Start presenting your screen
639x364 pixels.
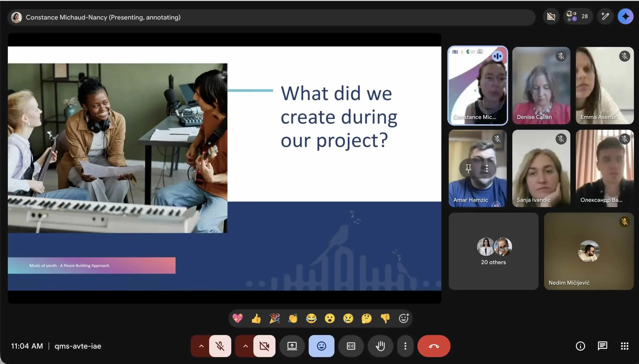pyautogui.click(x=292, y=346)
